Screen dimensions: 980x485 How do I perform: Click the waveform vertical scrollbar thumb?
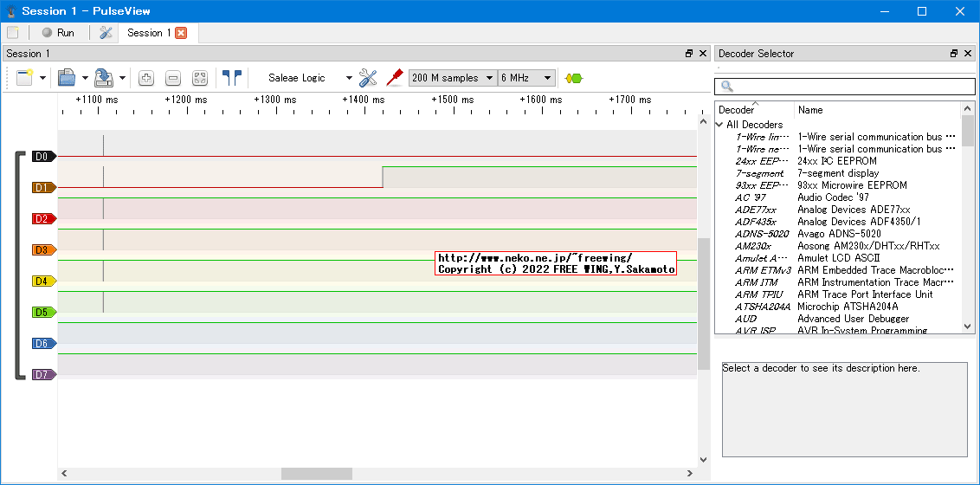(x=704, y=304)
